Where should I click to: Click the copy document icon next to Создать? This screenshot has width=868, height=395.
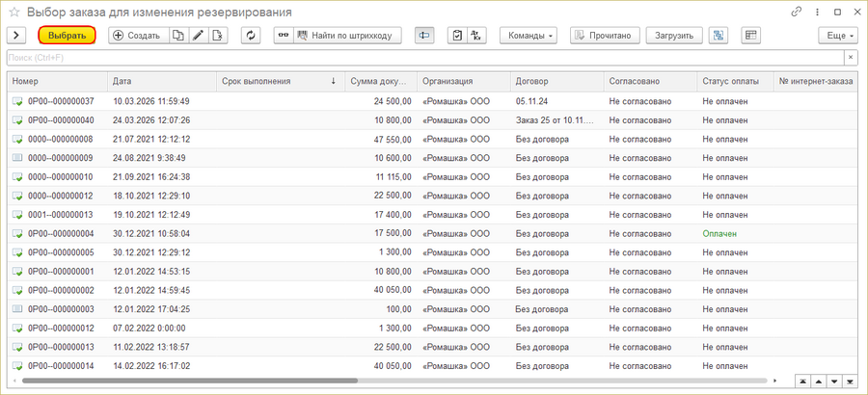point(177,36)
